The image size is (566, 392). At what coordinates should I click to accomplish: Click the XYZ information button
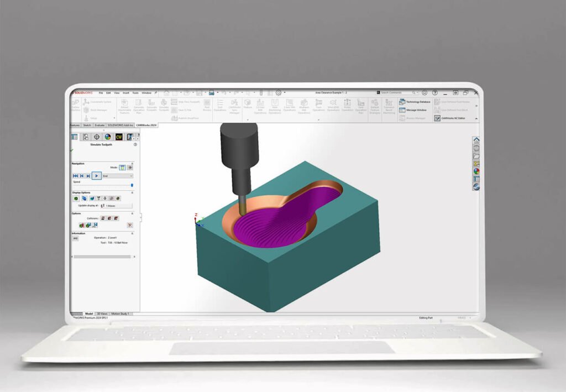tap(75, 238)
